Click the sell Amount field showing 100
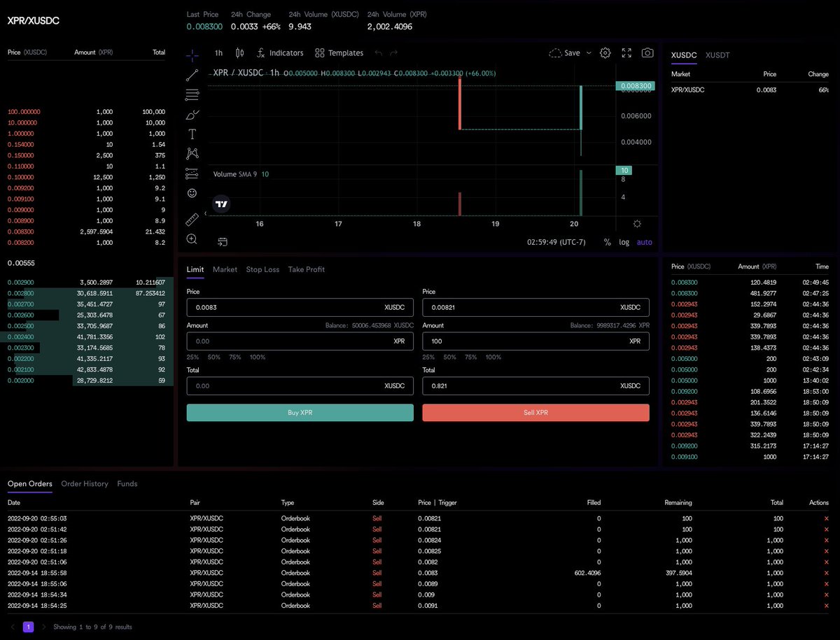The image size is (840, 640). (536, 341)
